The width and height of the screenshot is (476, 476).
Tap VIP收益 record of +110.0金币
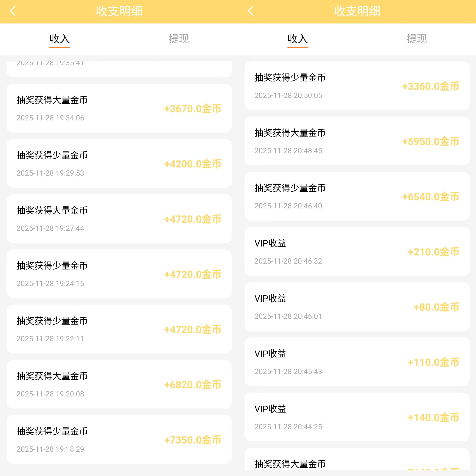pos(357,362)
